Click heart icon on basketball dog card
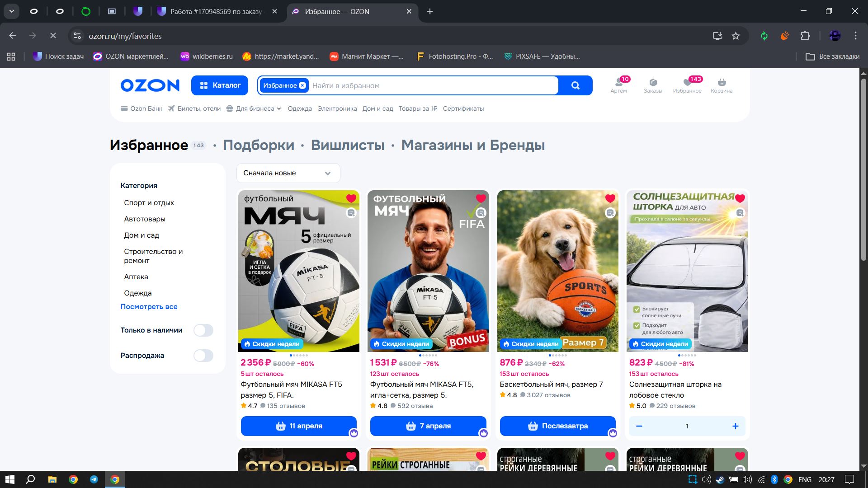Viewport: 868px width, 488px height. [610, 198]
